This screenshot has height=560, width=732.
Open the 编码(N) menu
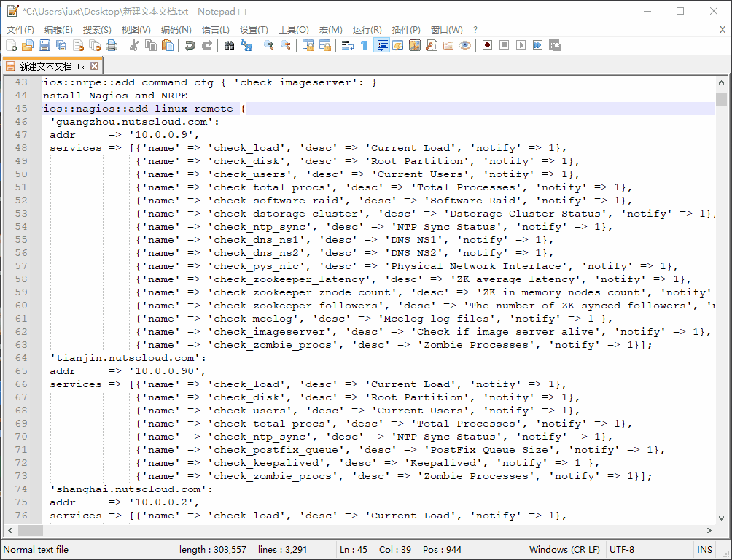click(x=176, y=30)
